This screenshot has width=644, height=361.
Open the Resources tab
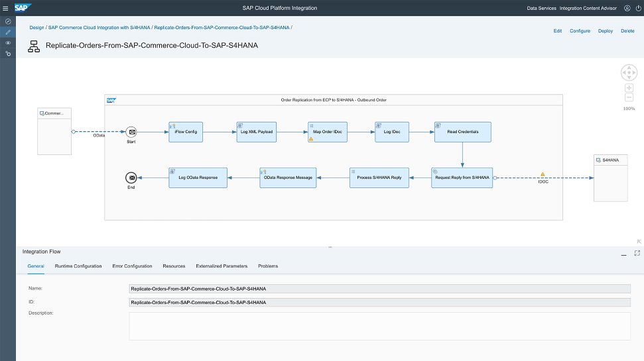coord(174,266)
